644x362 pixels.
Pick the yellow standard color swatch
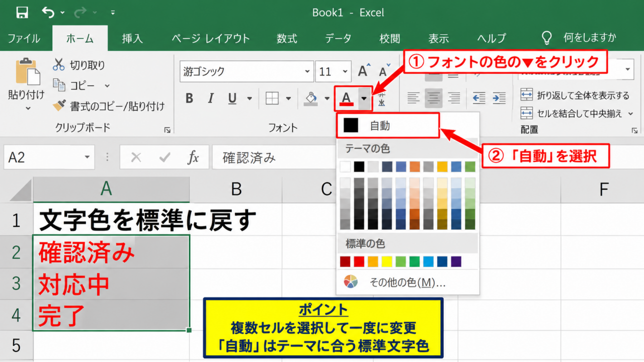[x=387, y=261]
